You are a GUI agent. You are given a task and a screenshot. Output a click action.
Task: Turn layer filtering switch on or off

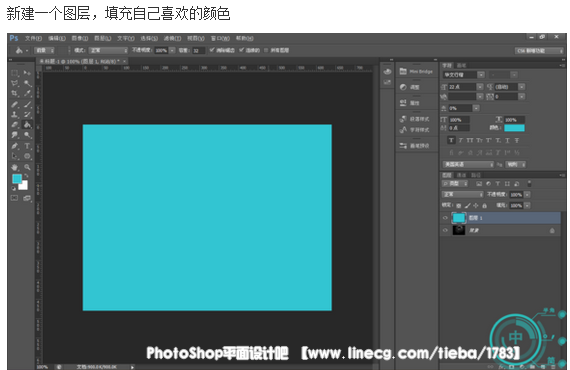pyautogui.click(x=529, y=184)
